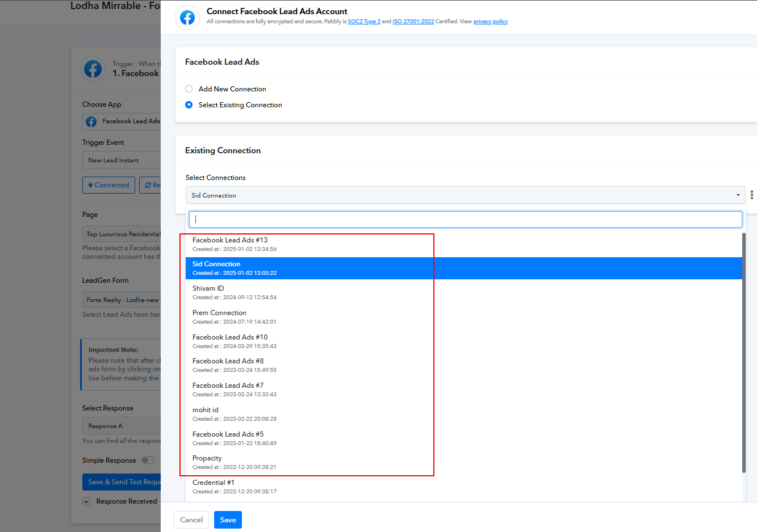
Task: Toggle the Response Received checkbox
Action: [x=86, y=501]
